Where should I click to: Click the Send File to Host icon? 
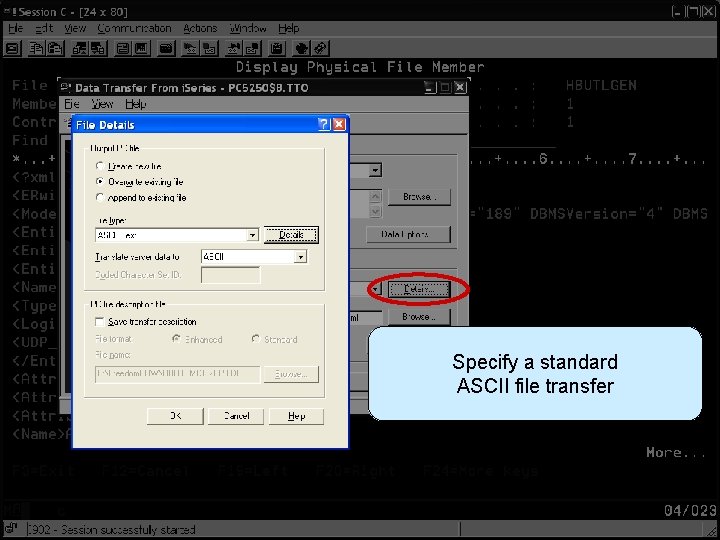[79, 48]
